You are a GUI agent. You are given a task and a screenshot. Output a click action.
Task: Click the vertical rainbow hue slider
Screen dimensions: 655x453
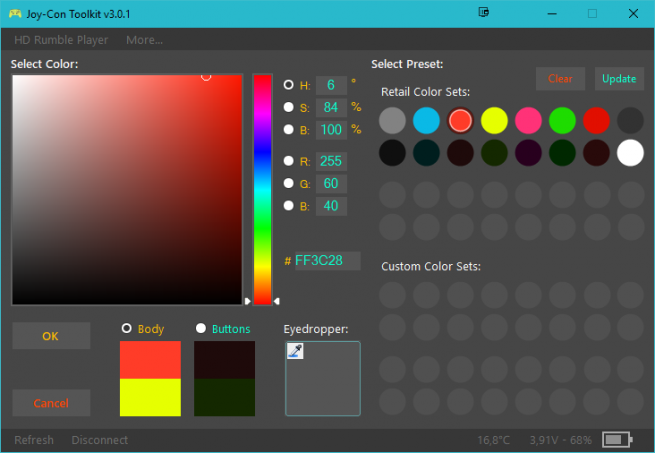pos(262,188)
